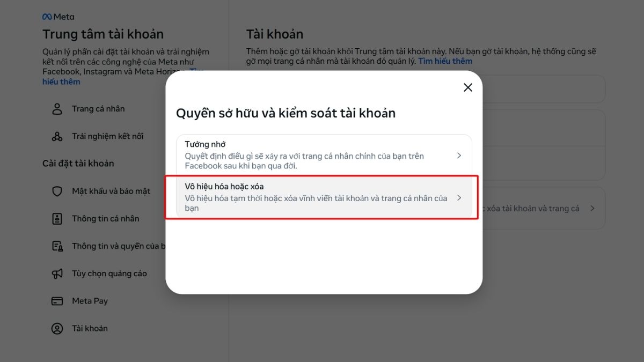Select the Trang cá nhân person icon
The height and width of the screenshot is (362, 644).
(57, 109)
